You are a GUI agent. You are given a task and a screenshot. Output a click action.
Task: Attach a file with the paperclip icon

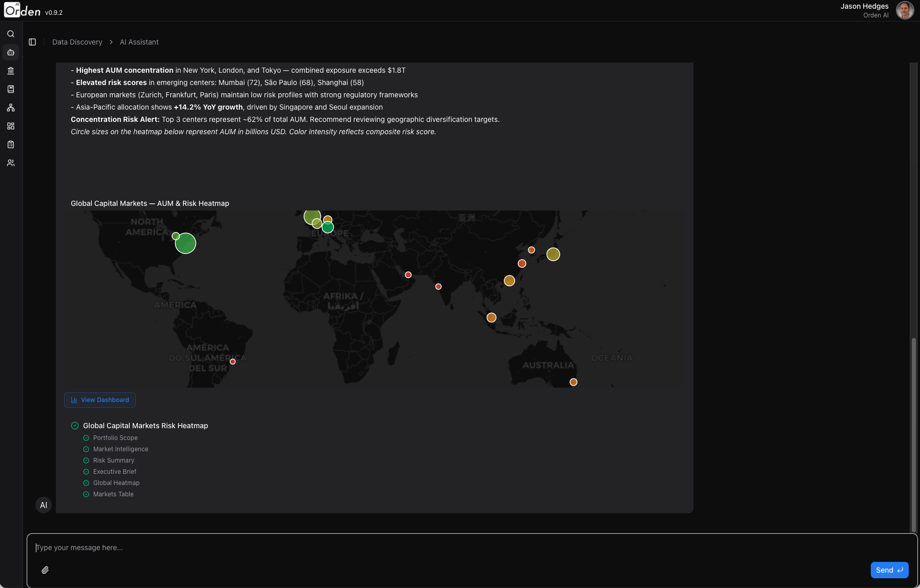[45, 570]
